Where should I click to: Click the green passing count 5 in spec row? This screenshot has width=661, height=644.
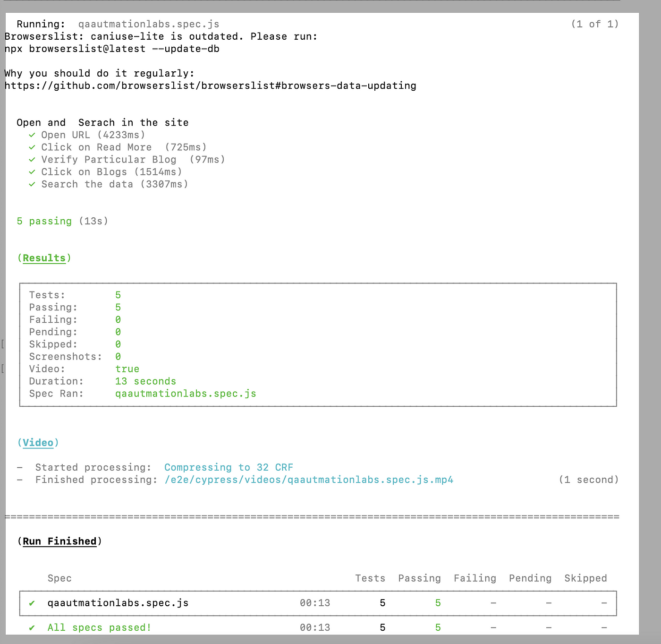point(438,603)
